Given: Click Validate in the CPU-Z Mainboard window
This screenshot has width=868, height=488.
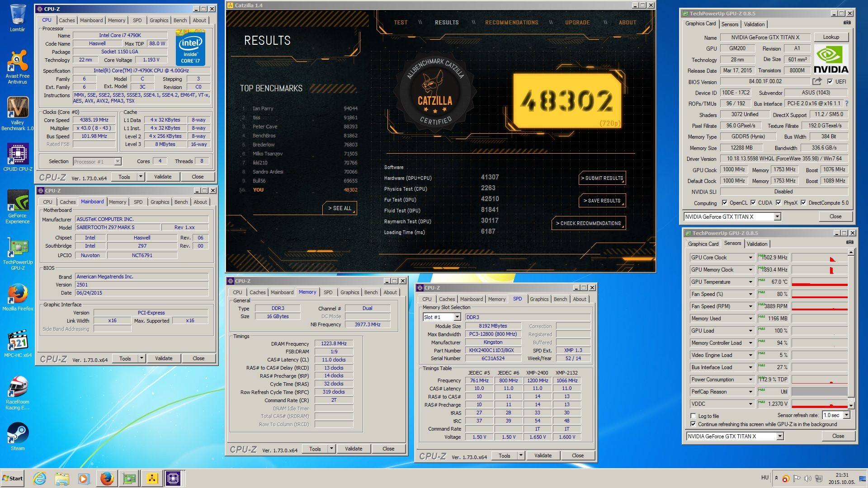Looking at the screenshot, I should click(x=164, y=358).
